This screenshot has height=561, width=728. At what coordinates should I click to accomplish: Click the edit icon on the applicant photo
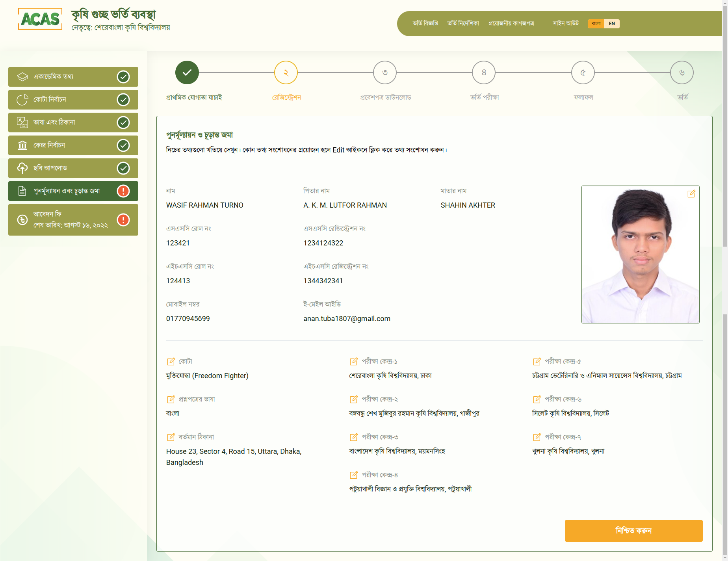691,194
